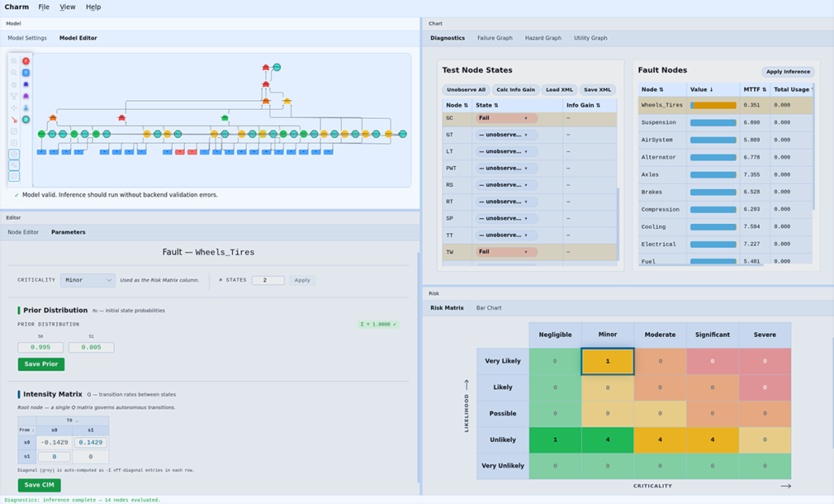Viewport: 834px width, 504px height.
Task: Toggle the speech-bubble outlined toolbar button
Action: pos(14,177)
